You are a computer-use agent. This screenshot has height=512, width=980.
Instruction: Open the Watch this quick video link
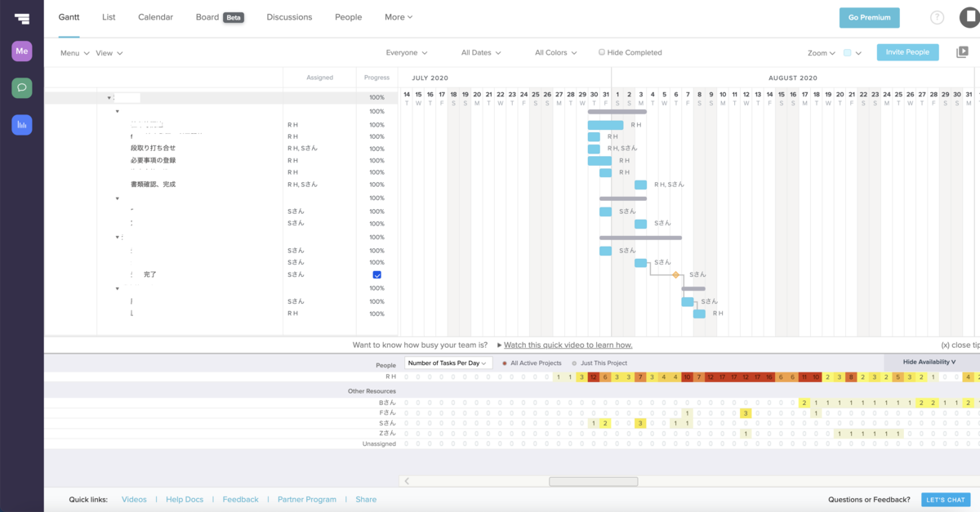(x=568, y=345)
